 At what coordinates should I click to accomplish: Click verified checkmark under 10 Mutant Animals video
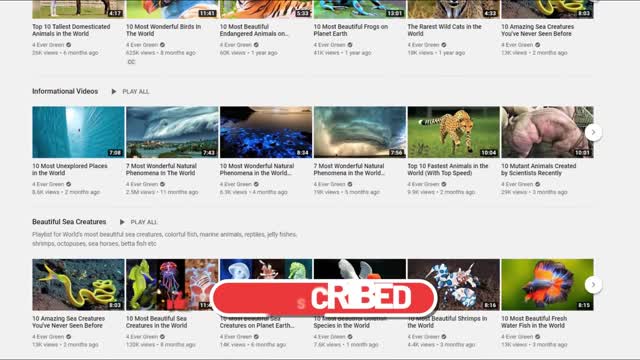(538, 184)
